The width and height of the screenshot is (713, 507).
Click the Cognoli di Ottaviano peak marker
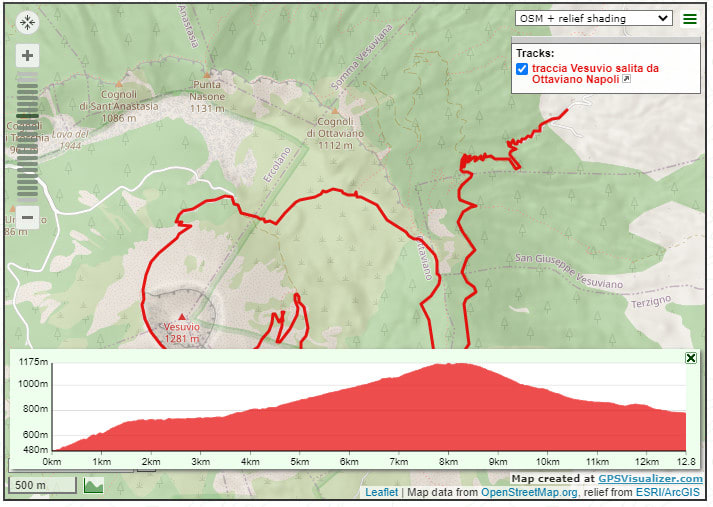point(335,111)
